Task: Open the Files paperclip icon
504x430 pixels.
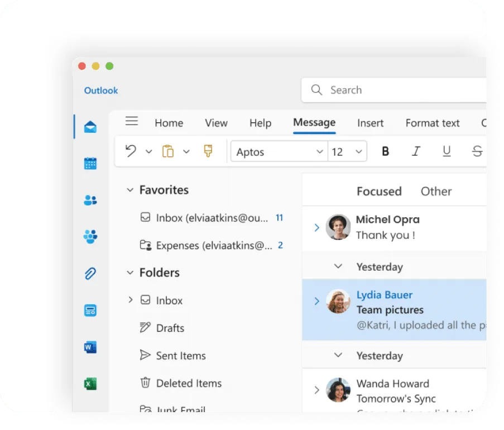Action: click(x=90, y=274)
